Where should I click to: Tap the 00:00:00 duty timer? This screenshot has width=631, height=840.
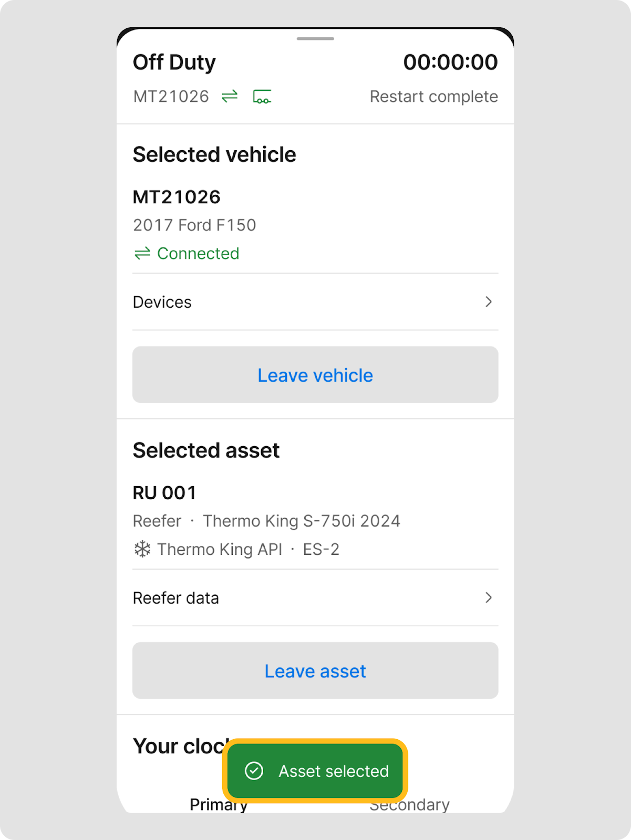coord(450,62)
